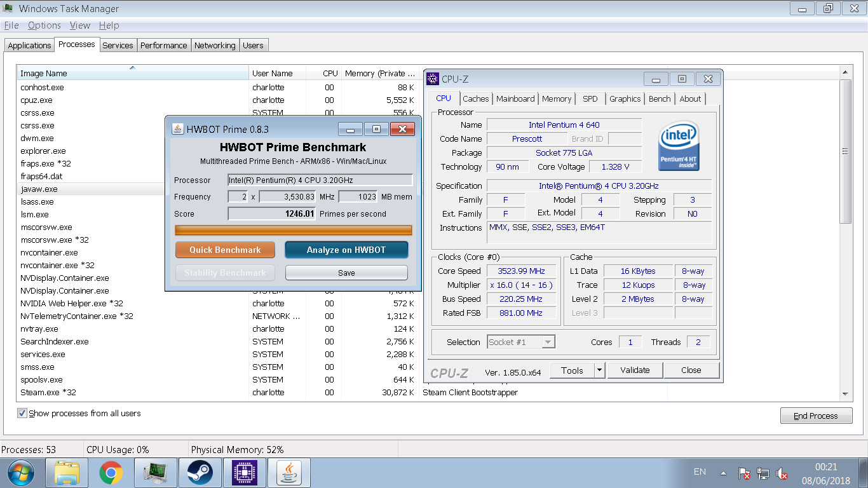Open the Options menu
The height and width of the screenshot is (488, 868).
click(x=44, y=25)
